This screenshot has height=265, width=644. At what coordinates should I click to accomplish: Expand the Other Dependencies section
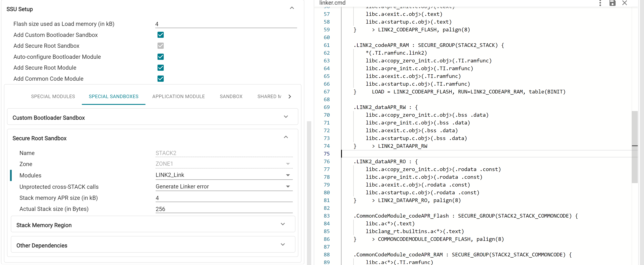tap(283, 244)
